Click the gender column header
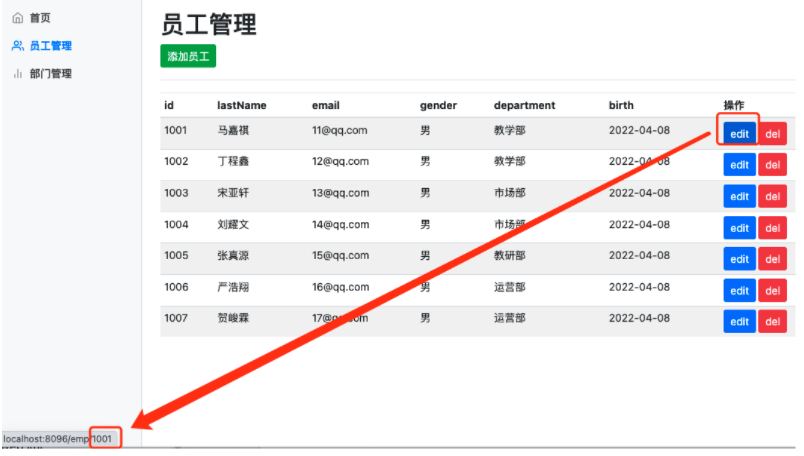This screenshot has height=456, width=804. 438,106
